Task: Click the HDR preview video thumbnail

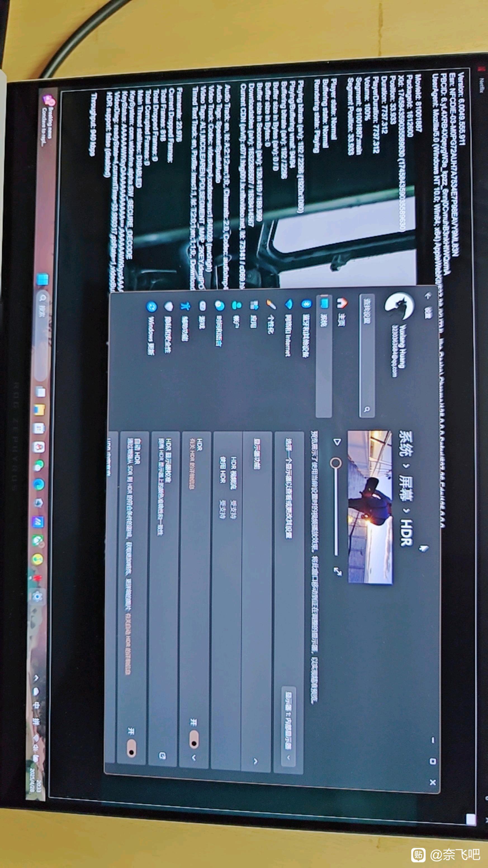Action: pyautogui.click(x=370, y=506)
